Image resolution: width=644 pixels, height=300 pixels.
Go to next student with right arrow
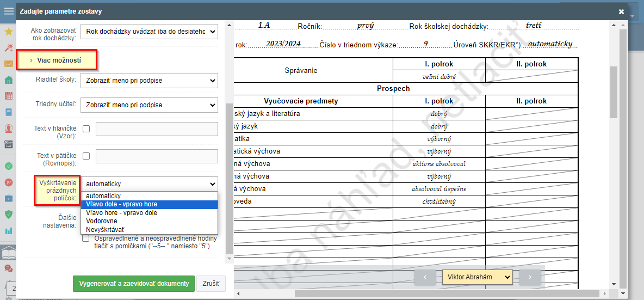pyautogui.click(x=530, y=277)
